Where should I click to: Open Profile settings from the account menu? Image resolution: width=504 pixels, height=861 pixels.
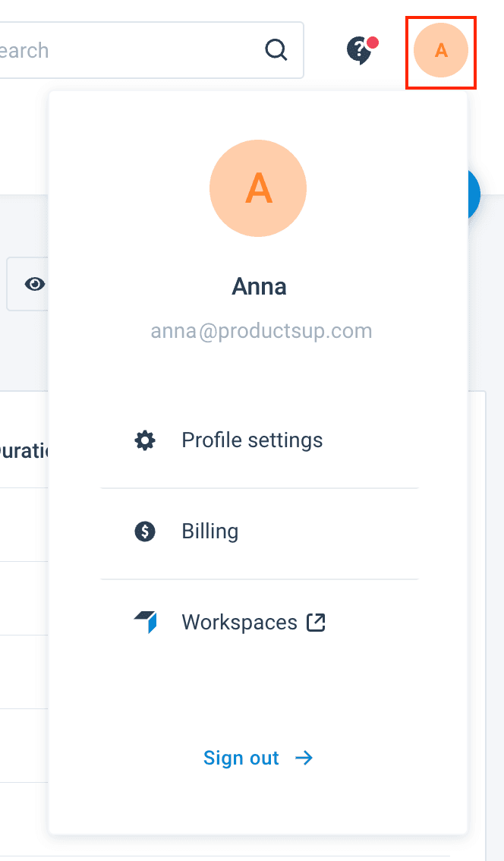point(252,440)
